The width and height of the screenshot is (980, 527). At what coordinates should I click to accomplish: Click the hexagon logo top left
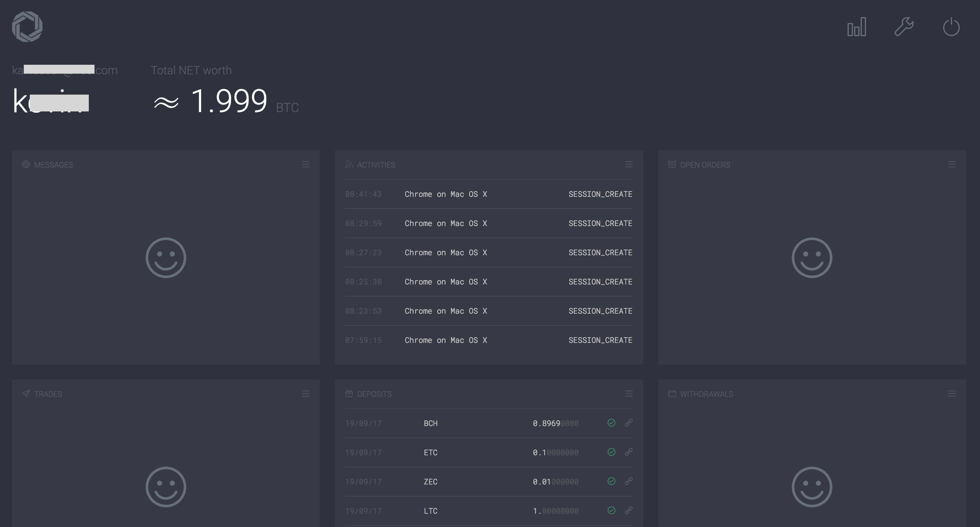(x=27, y=27)
